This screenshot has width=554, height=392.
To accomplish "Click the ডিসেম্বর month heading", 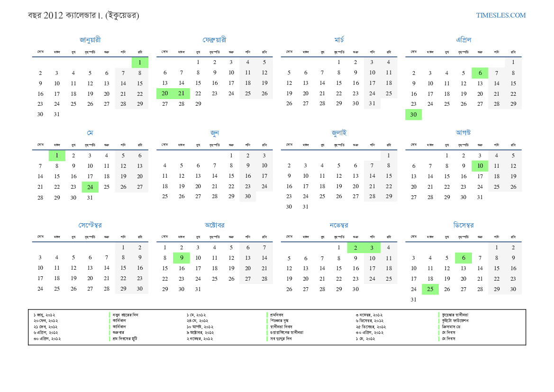I will [463, 225].
